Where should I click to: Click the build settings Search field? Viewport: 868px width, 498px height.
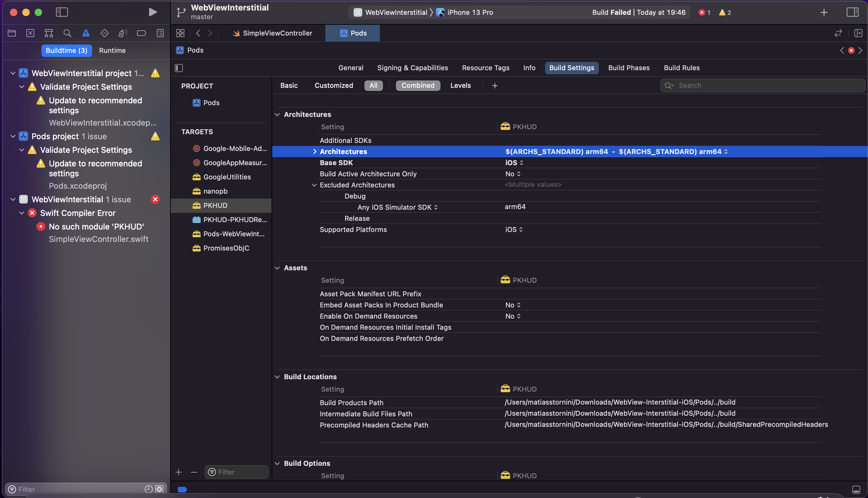tap(762, 85)
